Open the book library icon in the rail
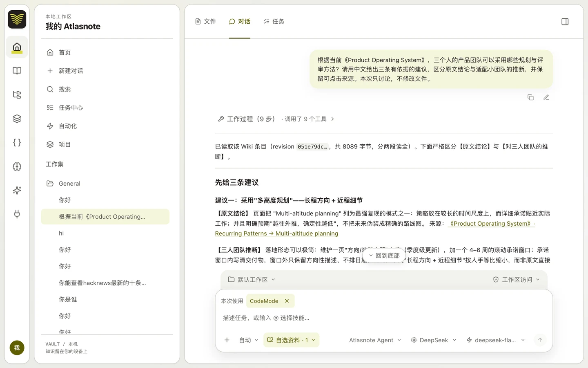588x368 pixels. (17, 71)
